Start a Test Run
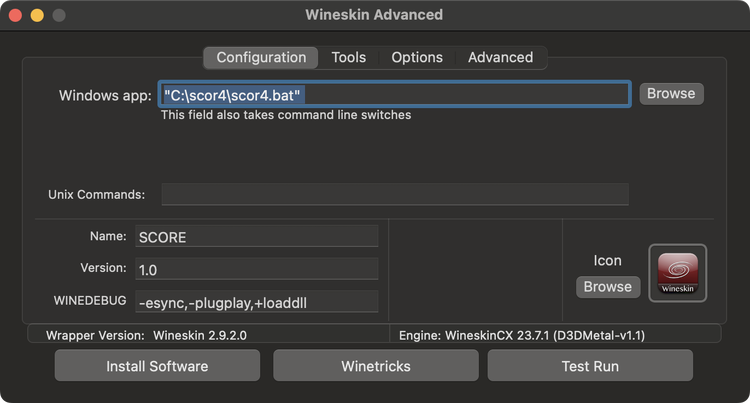 coord(590,366)
